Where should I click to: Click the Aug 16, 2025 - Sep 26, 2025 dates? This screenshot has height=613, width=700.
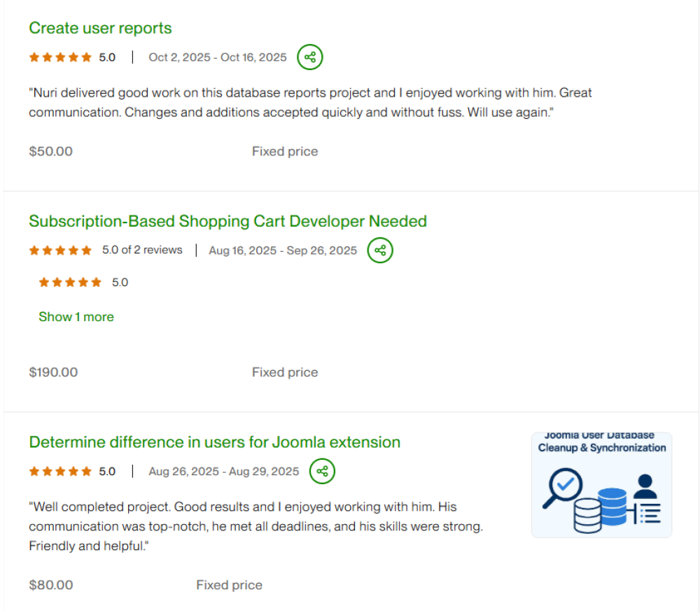(x=283, y=251)
